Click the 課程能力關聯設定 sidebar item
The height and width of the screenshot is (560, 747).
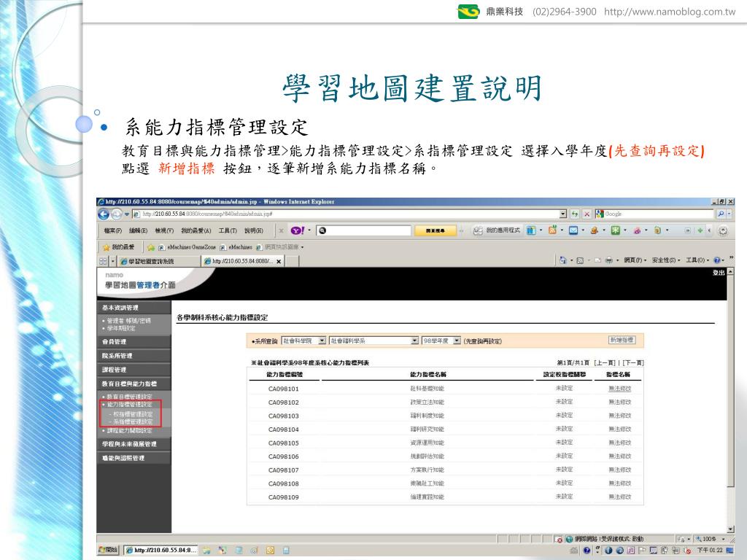point(129,430)
